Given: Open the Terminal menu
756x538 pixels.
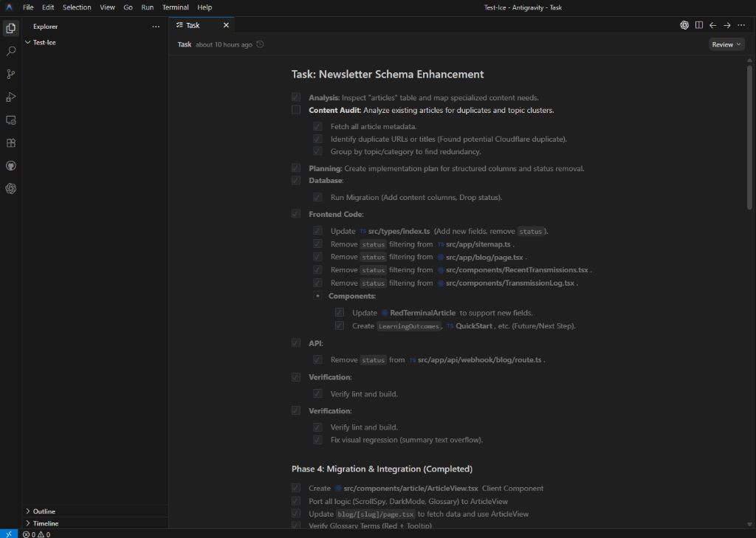Looking at the screenshot, I should point(175,7).
